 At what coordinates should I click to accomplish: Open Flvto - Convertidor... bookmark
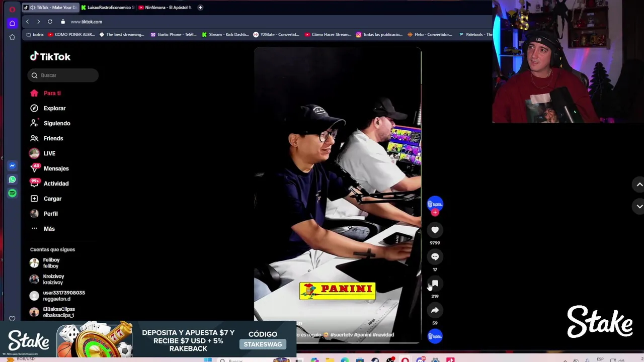[430, 35]
